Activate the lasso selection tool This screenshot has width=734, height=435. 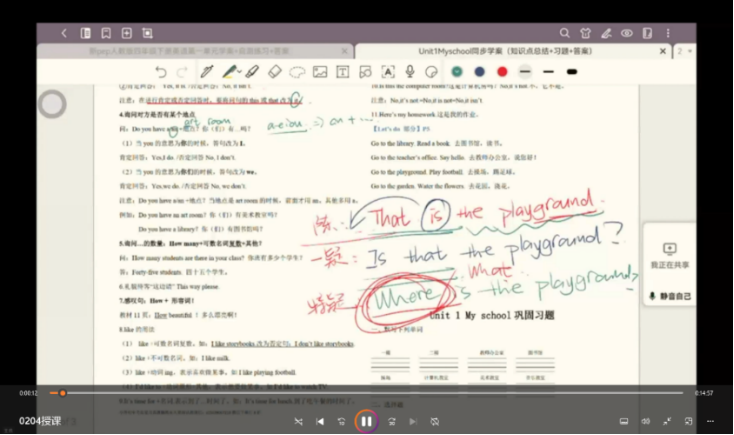(297, 72)
